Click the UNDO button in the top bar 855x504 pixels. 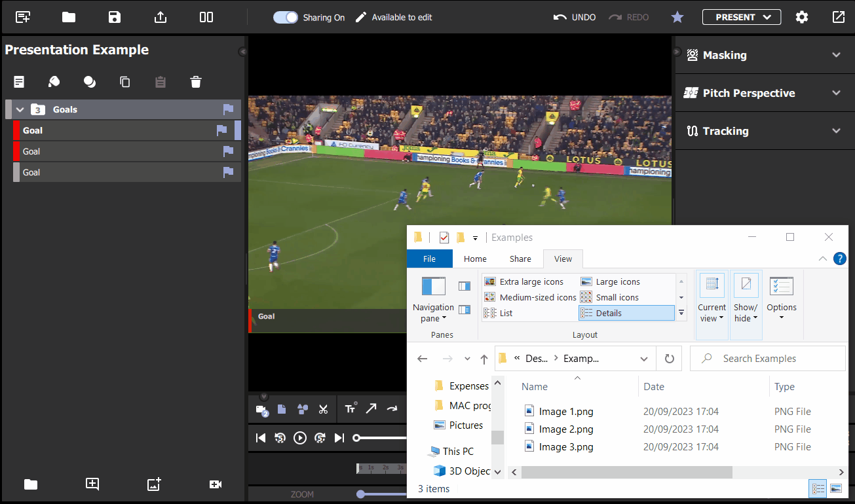[x=574, y=17]
